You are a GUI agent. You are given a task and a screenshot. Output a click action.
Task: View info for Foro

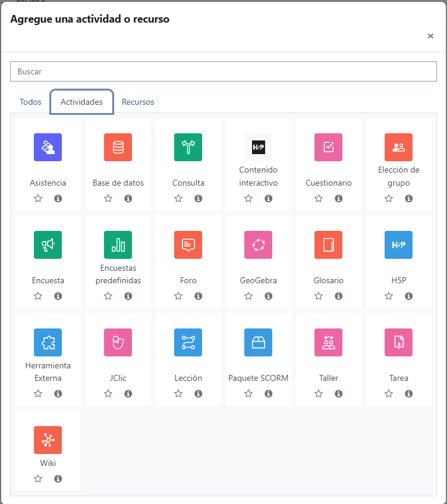(199, 296)
